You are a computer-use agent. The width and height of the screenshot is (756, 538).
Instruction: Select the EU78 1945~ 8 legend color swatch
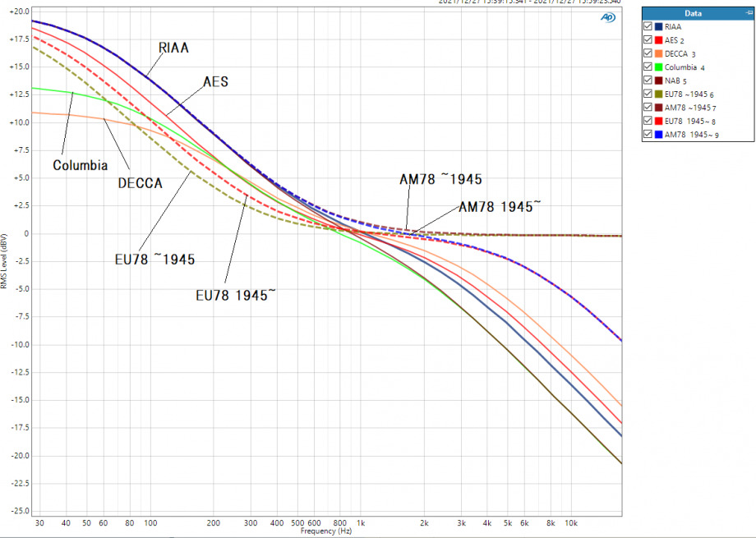coord(658,121)
